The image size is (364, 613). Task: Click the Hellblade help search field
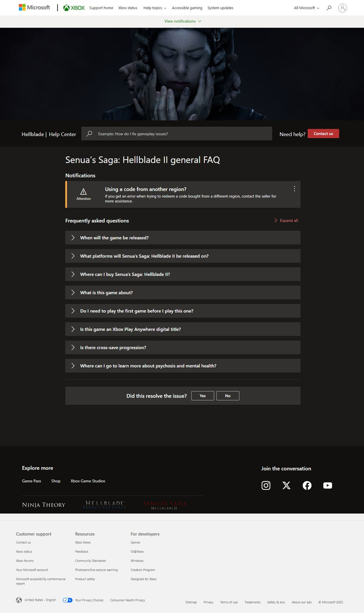pyautogui.click(x=182, y=134)
